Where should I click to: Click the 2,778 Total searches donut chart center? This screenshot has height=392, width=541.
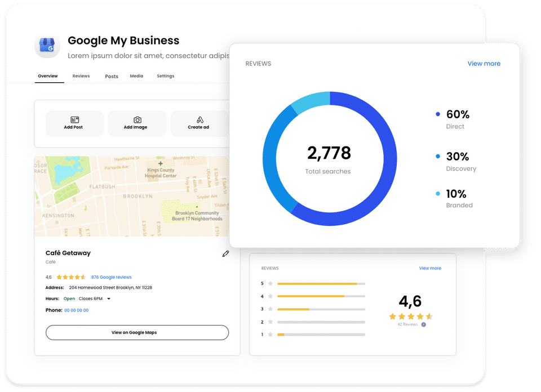330,159
